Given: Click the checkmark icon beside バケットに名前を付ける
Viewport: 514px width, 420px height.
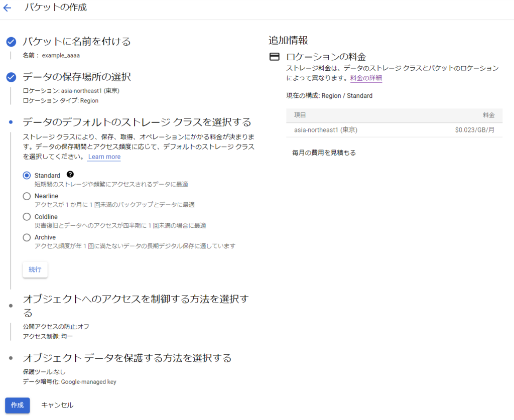Looking at the screenshot, I should click(11, 42).
